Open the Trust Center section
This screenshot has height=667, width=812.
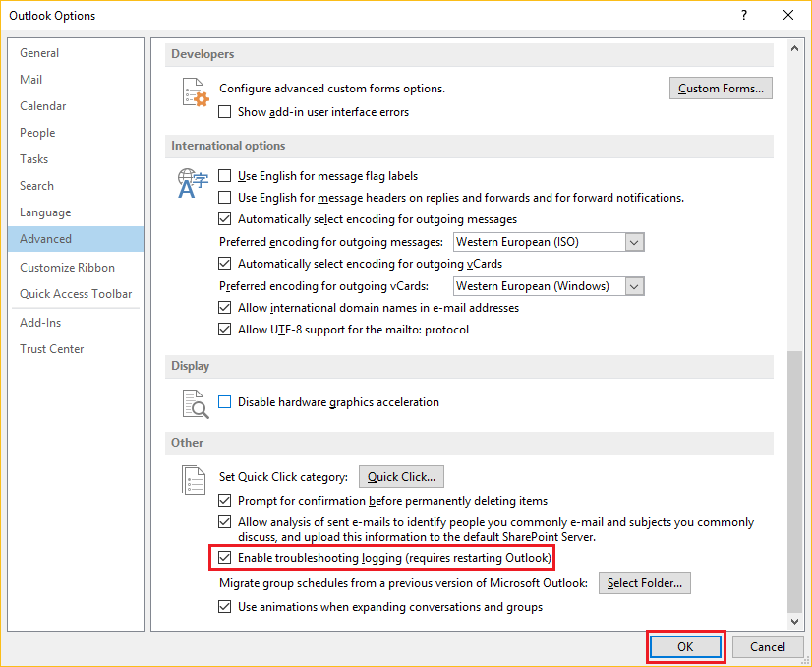pos(51,348)
